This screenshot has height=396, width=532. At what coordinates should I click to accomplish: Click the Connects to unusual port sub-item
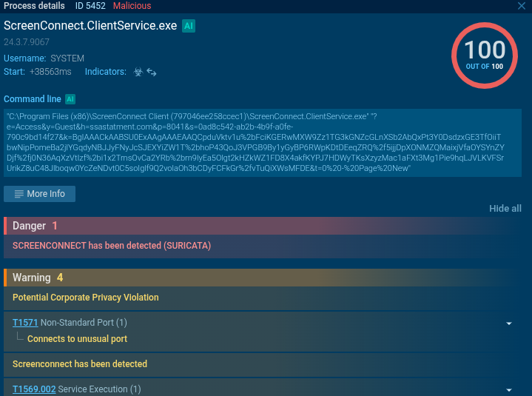[77, 339]
